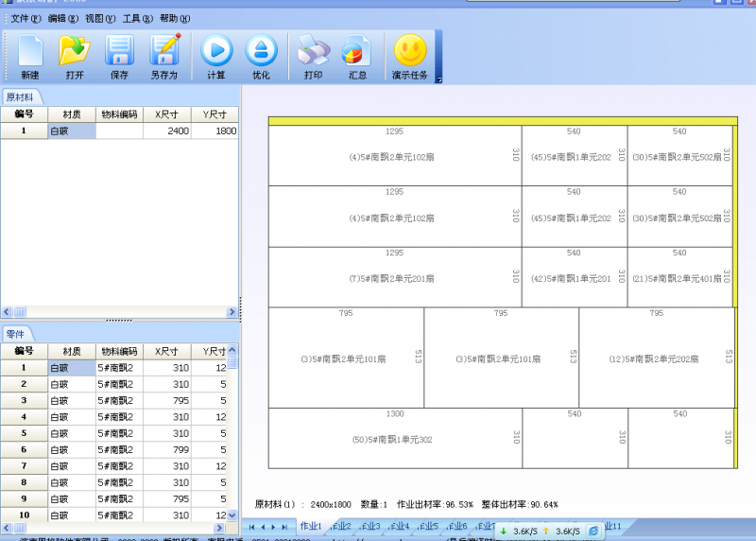Screen dimensions: 756x541
Task: Run 计算 (Calculate) from the toolbar
Action: coord(216,56)
